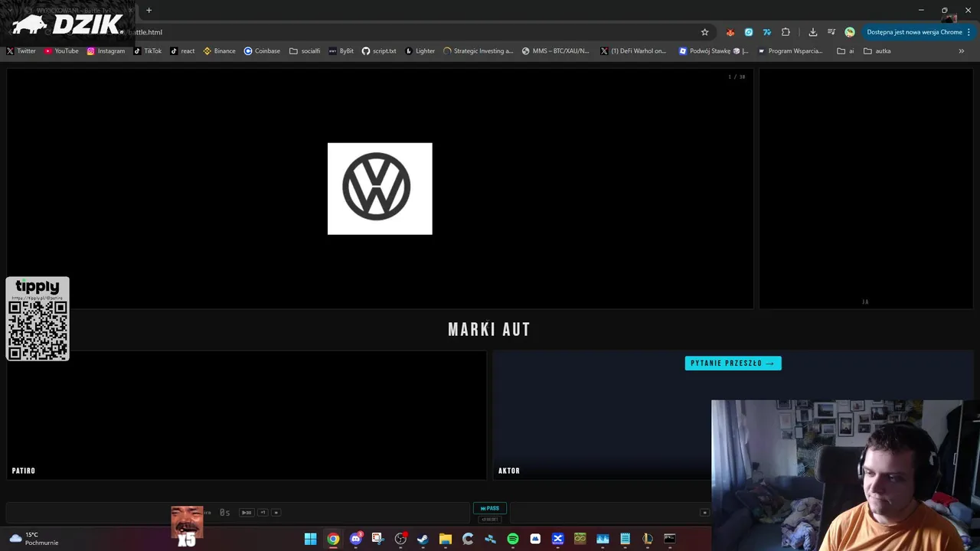The image size is (980, 551).
Task: Open the Lighter bookmark
Action: (x=420, y=51)
